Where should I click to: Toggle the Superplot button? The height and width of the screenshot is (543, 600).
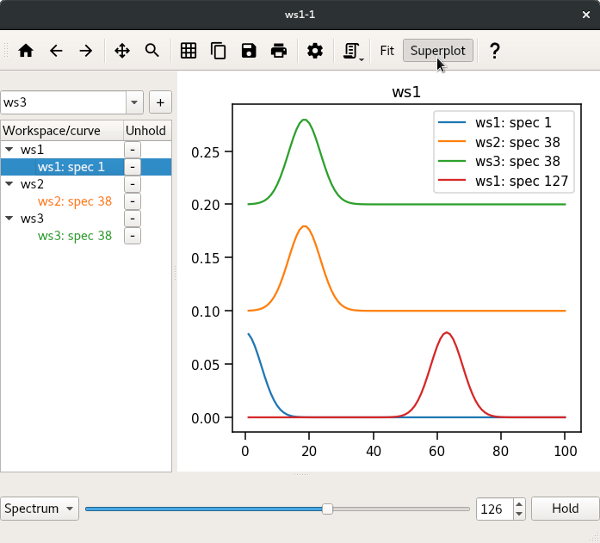(438, 51)
